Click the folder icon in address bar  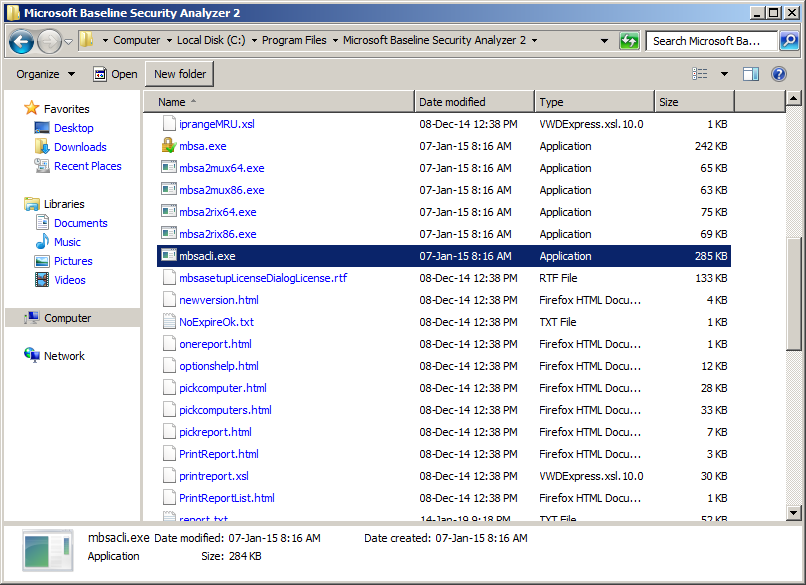click(x=86, y=40)
